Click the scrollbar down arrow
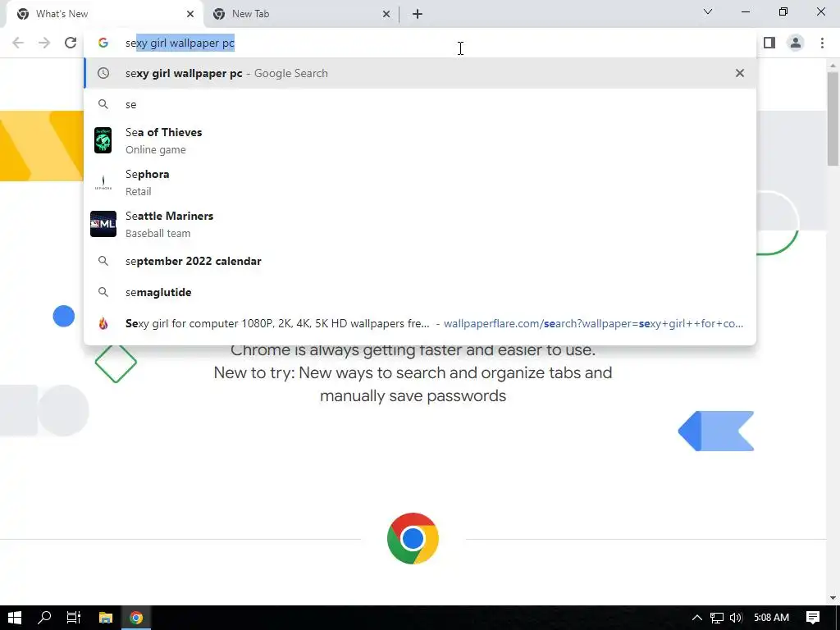Image resolution: width=840 pixels, height=630 pixels. click(x=833, y=598)
